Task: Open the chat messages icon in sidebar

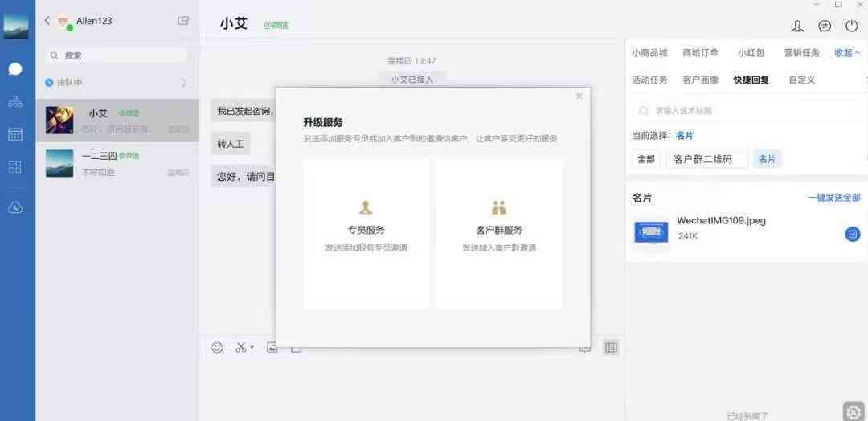Action: click(x=15, y=69)
